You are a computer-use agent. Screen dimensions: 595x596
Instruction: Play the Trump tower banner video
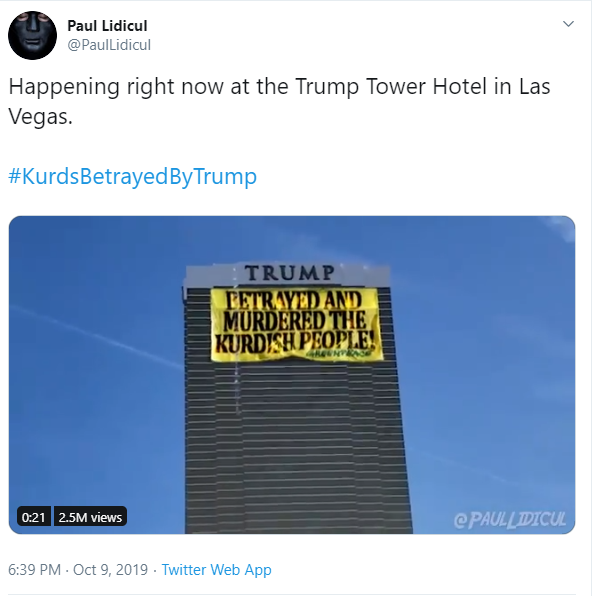click(x=292, y=375)
